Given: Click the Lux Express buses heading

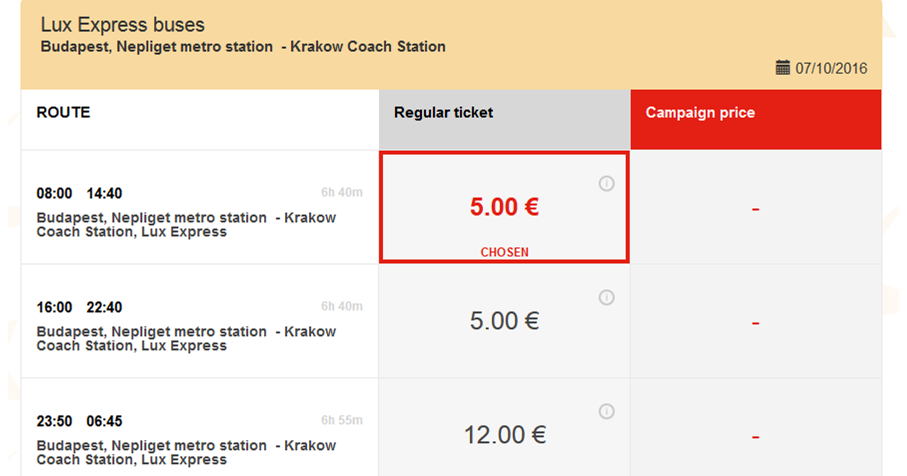Looking at the screenshot, I should click(x=123, y=25).
